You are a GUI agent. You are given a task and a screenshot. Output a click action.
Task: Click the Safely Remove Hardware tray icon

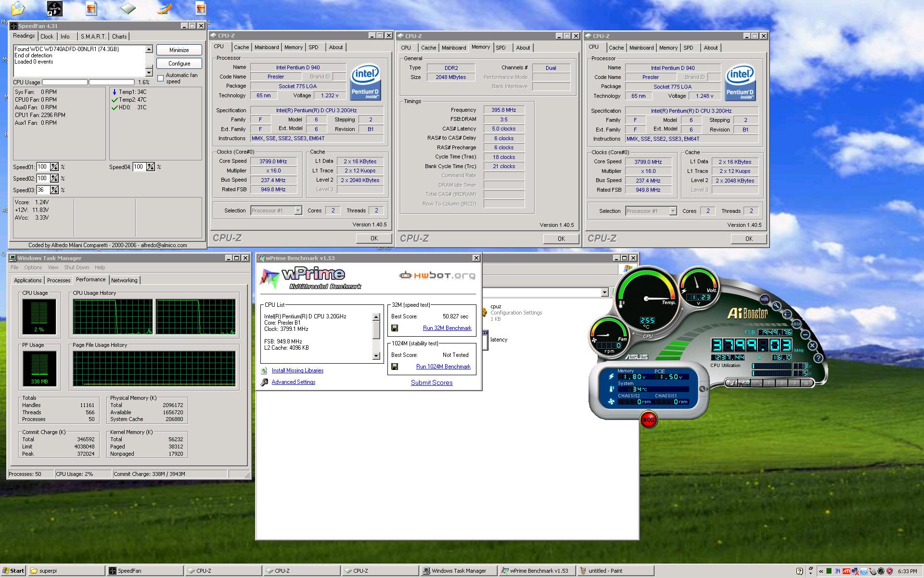873,571
